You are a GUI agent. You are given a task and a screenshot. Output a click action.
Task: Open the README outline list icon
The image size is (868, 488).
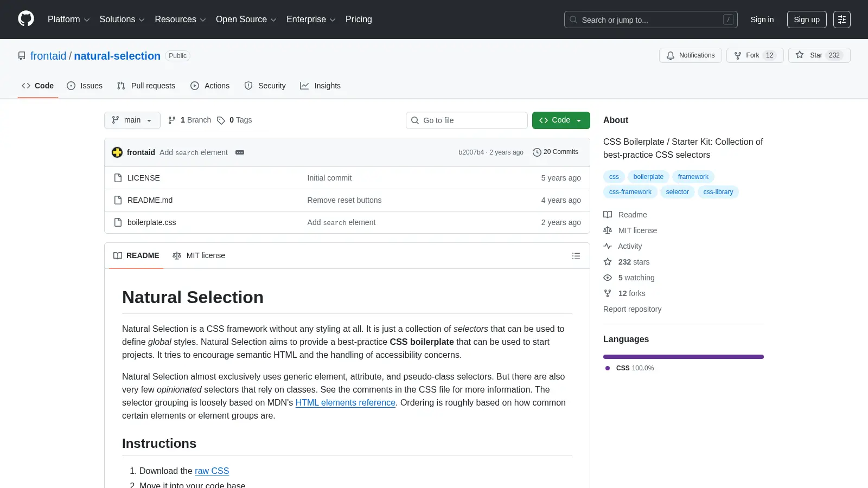[576, 256]
